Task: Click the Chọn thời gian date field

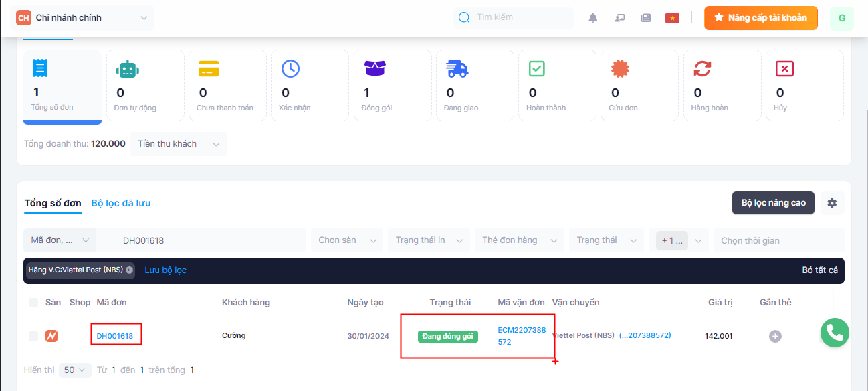Action: click(x=778, y=240)
